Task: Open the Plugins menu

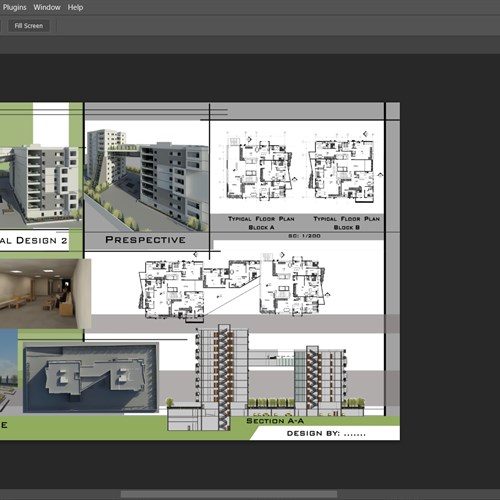Action: [x=14, y=7]
